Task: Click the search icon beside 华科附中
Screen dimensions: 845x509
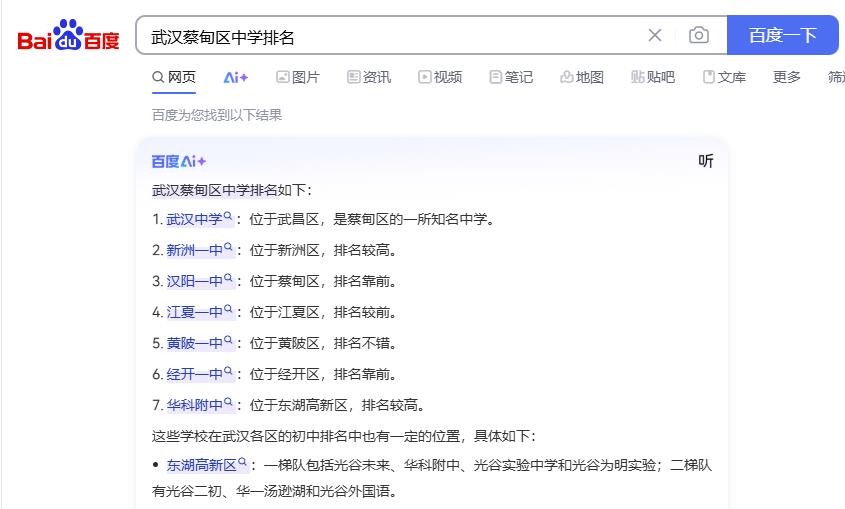Action: click(x=228, y=402)
